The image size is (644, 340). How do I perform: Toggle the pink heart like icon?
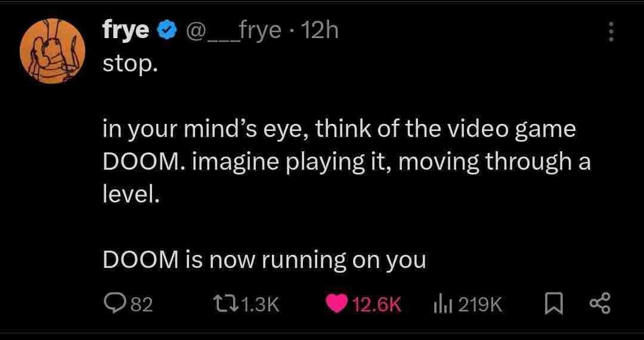[x=338, y=304]
